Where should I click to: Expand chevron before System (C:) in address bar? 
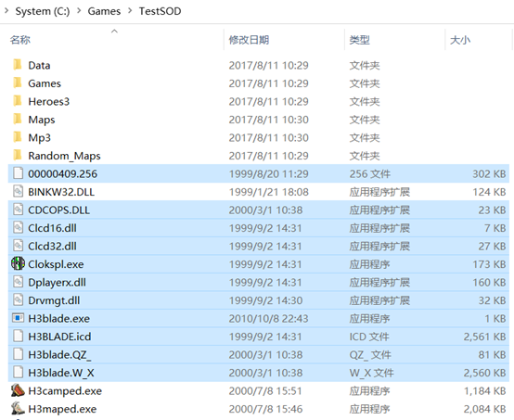coord(6,11)
